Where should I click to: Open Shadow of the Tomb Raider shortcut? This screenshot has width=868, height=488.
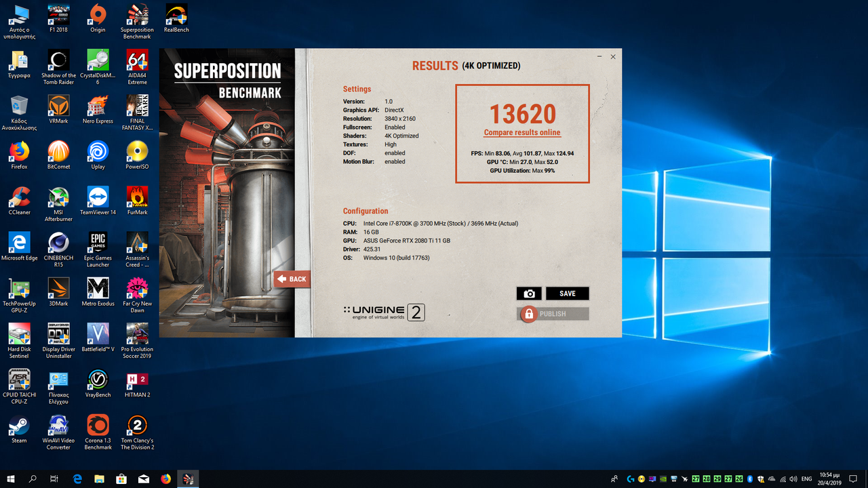click(x=59, y=67)
